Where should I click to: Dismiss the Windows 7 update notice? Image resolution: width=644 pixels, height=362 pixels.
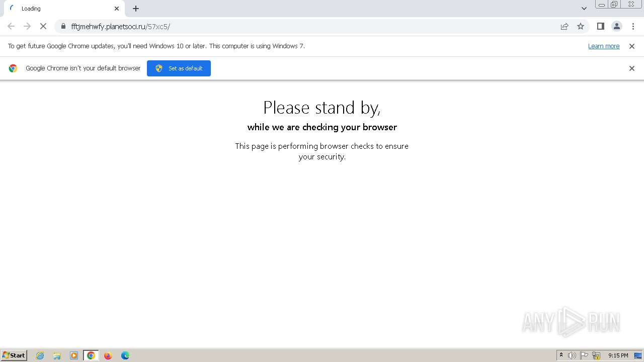pyautogui.click(x=632, y=46)
